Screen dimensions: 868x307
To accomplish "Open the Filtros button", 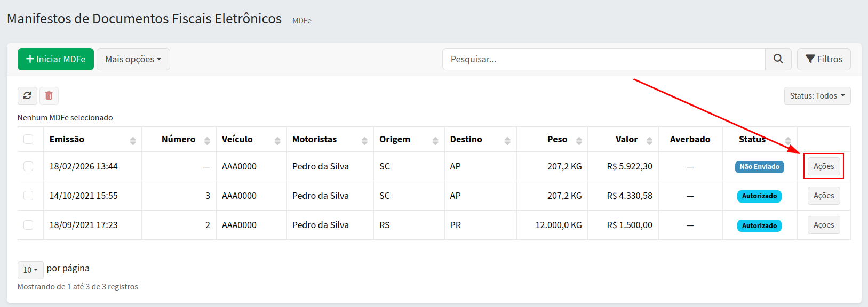I will pyautogui.click(x=823, y=59).
